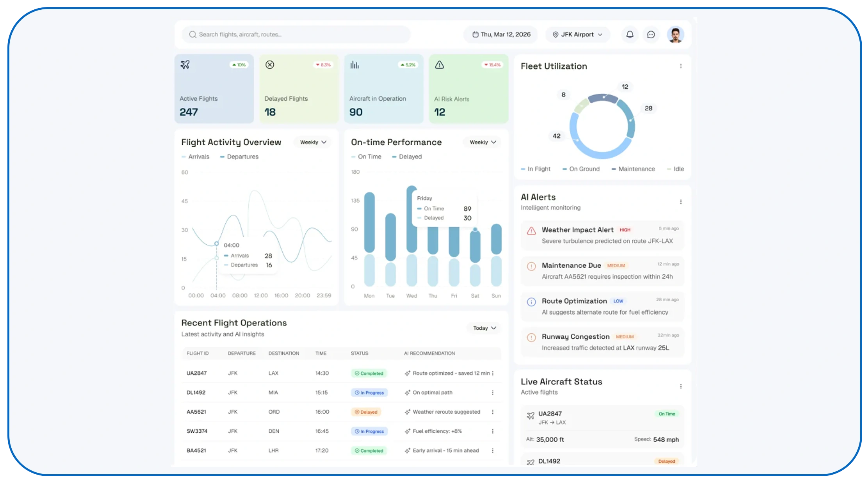Click the On Time badge on UA2847 card
Image resolution: width=868 pixels, height=484 pixels.
pyautogui.click(x=667, y=414)
